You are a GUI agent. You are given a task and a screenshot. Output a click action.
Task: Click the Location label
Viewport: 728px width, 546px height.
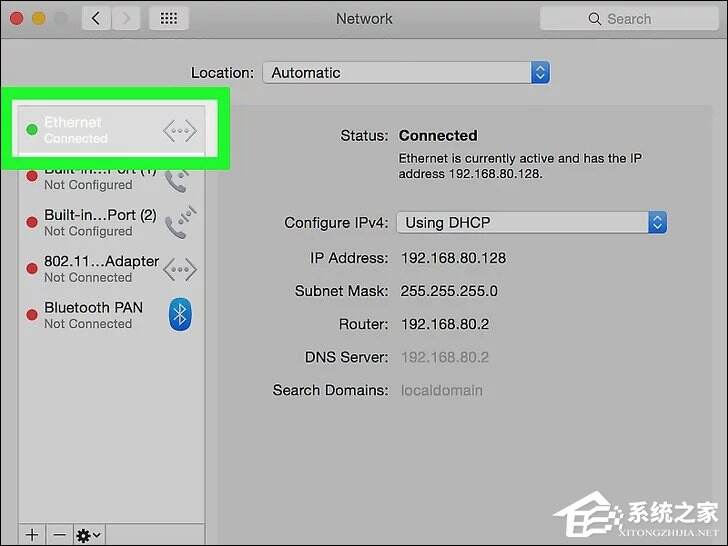[222, 73]
